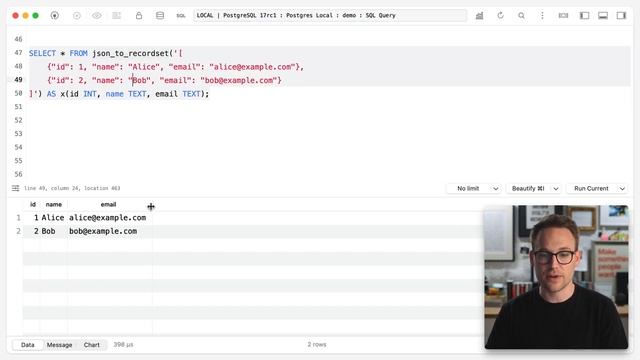This screenshot has width=640, height=360.
Task: Expand the Beautify options arrow
Action: [556, 189]
